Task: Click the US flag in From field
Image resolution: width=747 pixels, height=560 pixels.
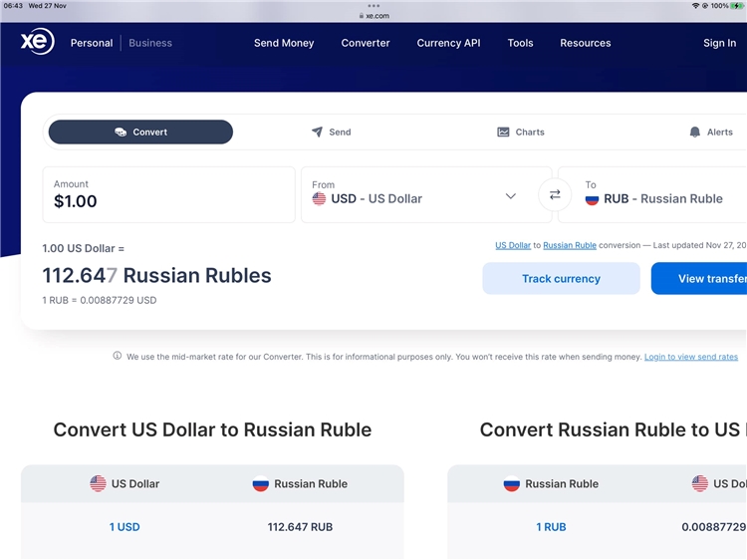Action: coord(319,198)
